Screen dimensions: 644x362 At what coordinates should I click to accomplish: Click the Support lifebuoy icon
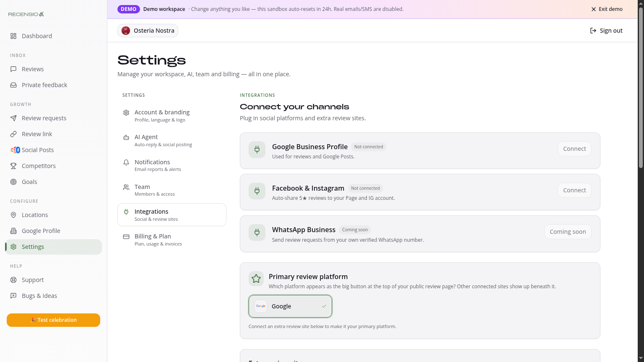[13, 280]
